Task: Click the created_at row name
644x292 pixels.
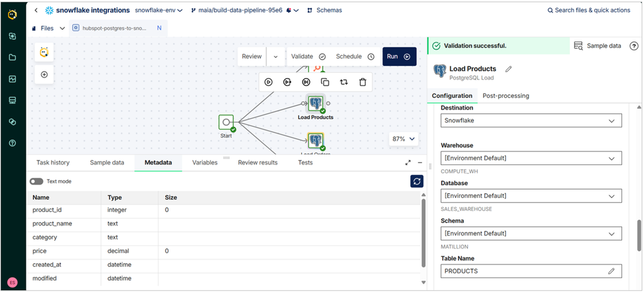Action: pos(47,264)
